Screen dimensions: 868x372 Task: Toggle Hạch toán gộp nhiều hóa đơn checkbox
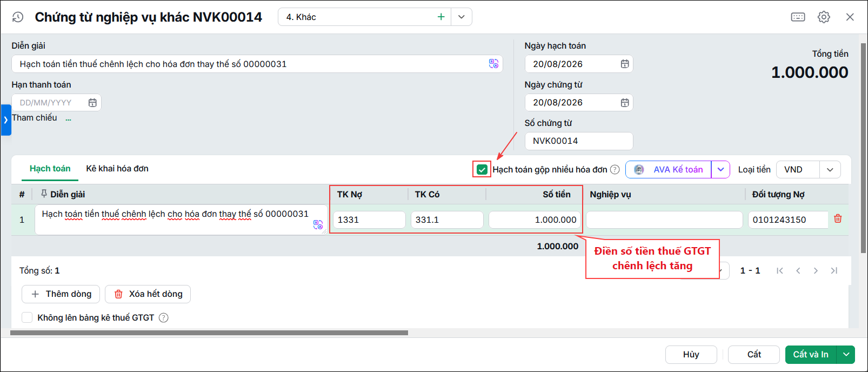point(482,170)
